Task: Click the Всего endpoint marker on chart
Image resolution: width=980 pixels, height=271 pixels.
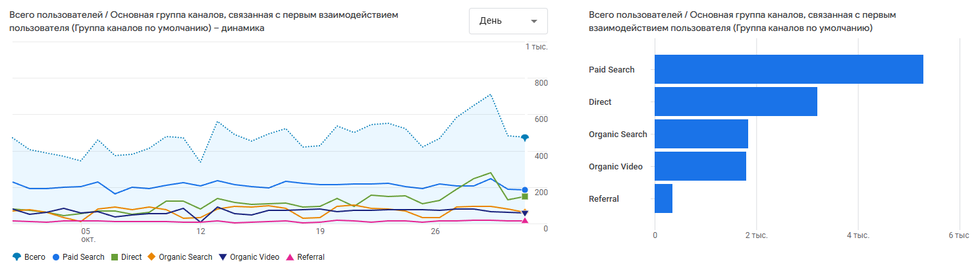Action: pos(525,138)
